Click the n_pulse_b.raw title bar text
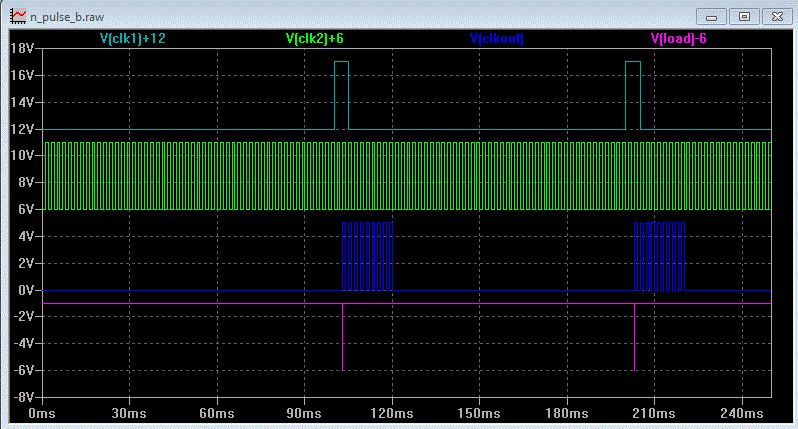 (x=67, y=17)
